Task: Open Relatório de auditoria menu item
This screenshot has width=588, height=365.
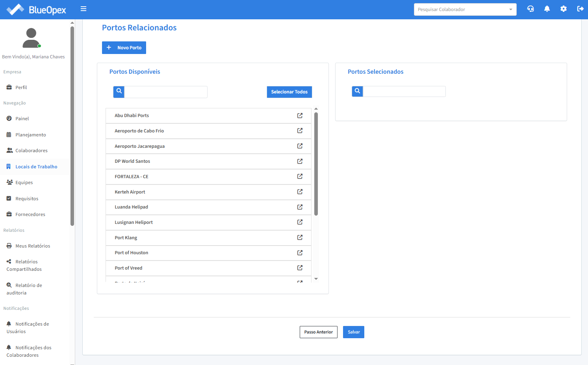Action: (x=24, y=289)
